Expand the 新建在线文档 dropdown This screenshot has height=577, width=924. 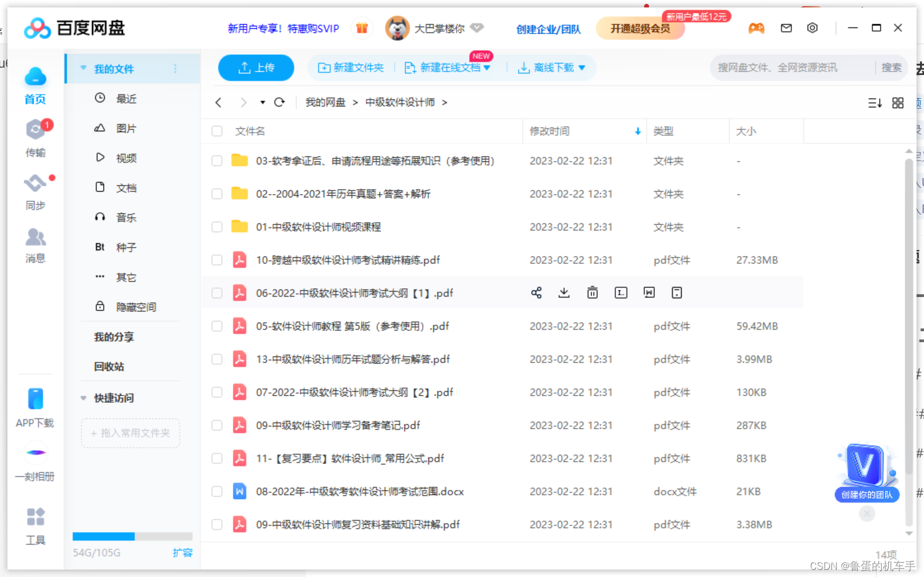487,67
